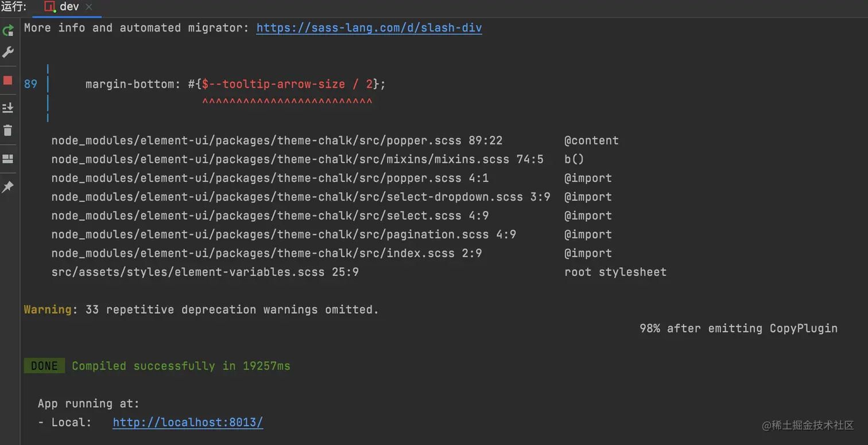Stop the running dev process

click(8, 81)
